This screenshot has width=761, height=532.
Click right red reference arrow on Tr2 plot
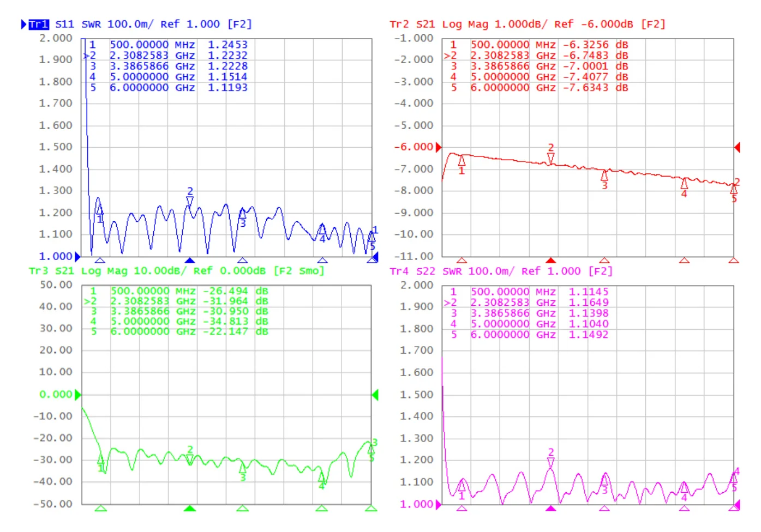point(737,147)
